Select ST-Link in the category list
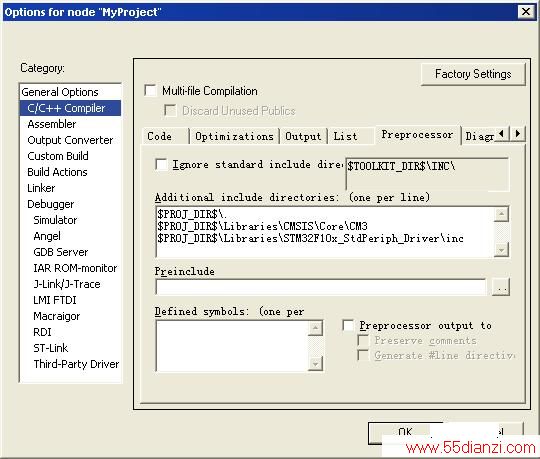Viewport: 540px width, 459px height. [x=51, y=348]
